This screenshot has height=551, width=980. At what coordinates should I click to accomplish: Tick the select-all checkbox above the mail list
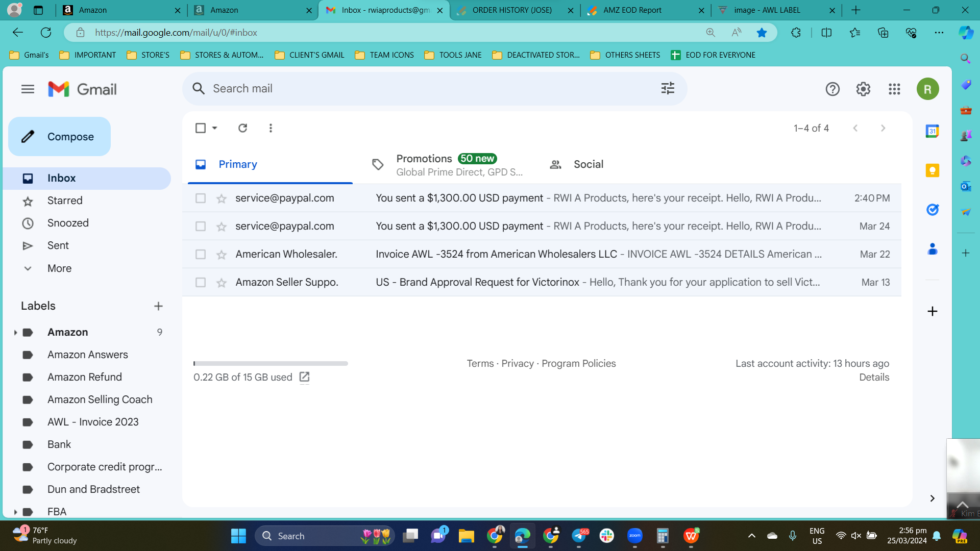(x=201, y=128)
